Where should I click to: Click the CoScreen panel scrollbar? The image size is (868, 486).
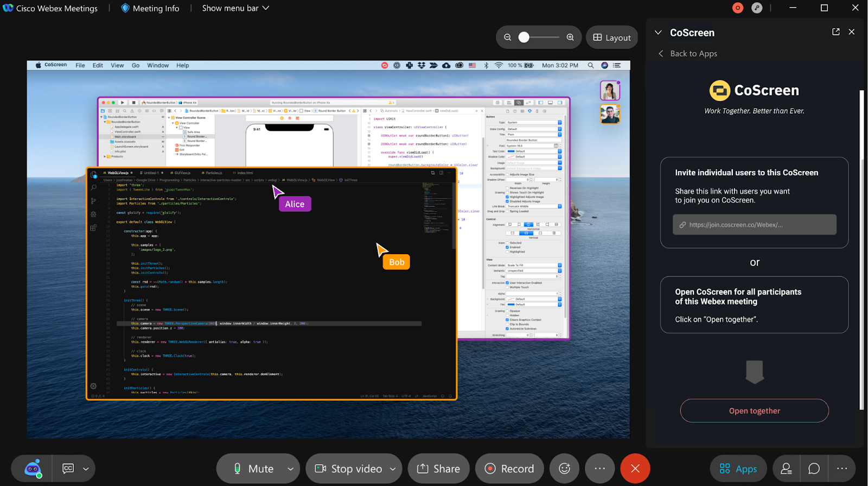coord(861,250)
